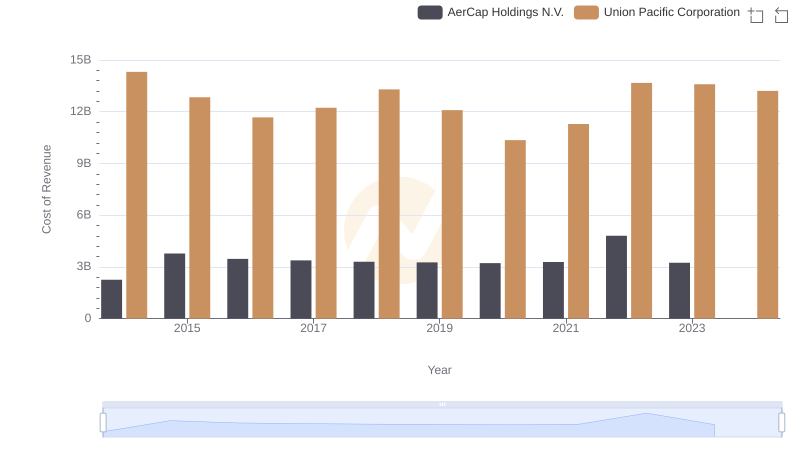Click the AerCap 2017 bar
This screenshot has height=461, width=800.
301,290
